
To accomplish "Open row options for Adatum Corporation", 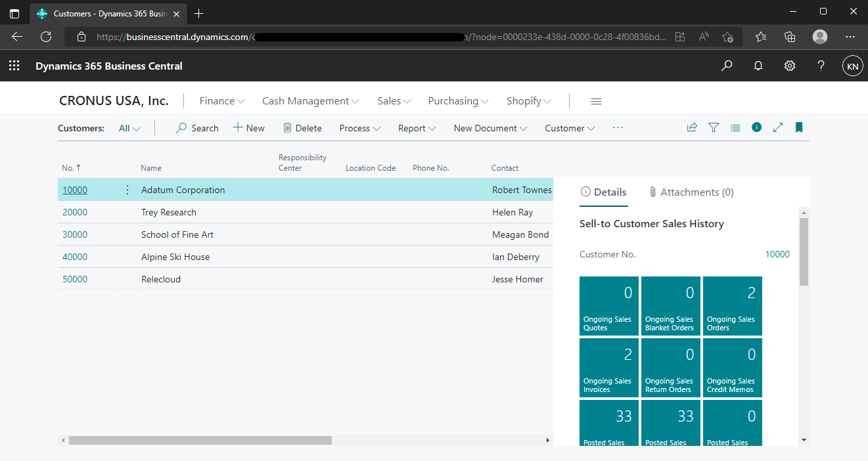I will tap(127, 190).
